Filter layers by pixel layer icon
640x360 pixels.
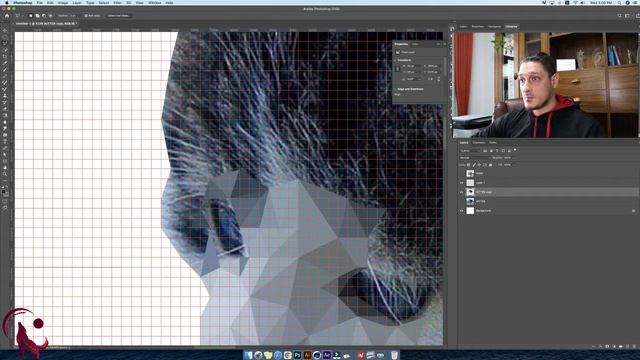[x=485, y=151]
